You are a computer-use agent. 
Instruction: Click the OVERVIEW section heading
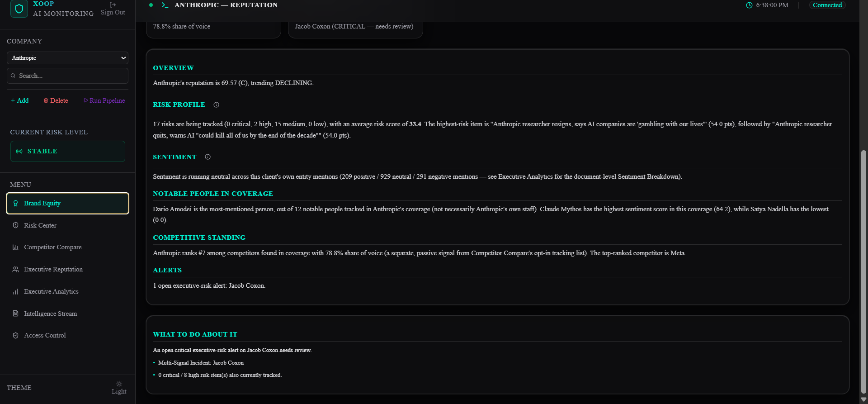(173, 68)
